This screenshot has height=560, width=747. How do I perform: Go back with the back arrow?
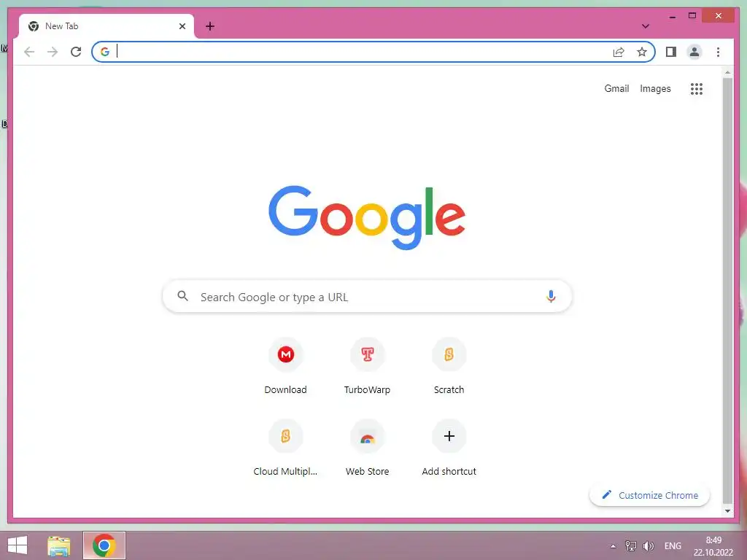[29, 52]
